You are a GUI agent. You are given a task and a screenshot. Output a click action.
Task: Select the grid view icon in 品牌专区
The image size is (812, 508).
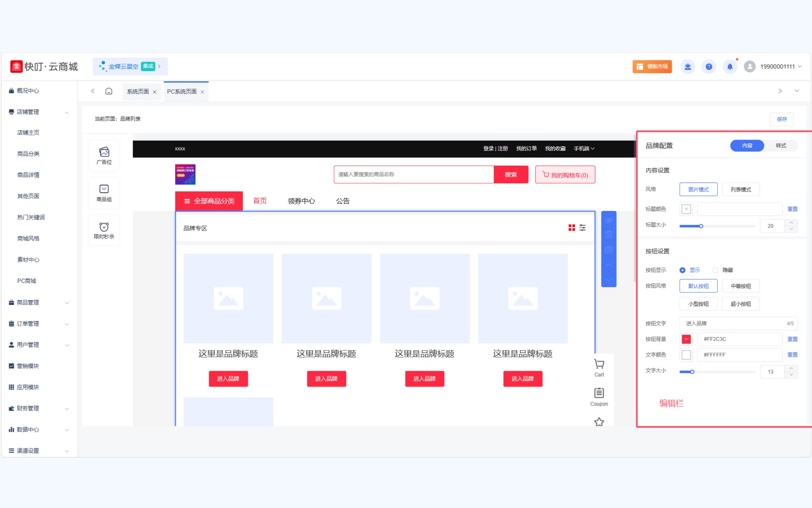point(572,228)
